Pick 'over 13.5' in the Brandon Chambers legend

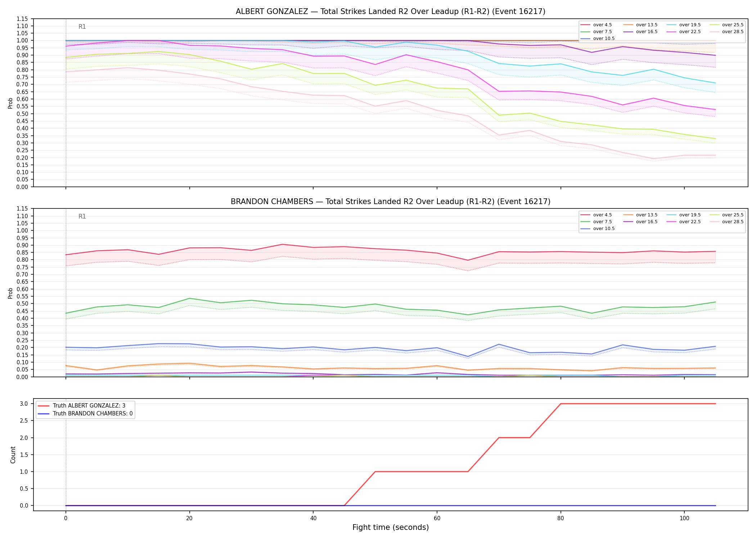(640, 215)
